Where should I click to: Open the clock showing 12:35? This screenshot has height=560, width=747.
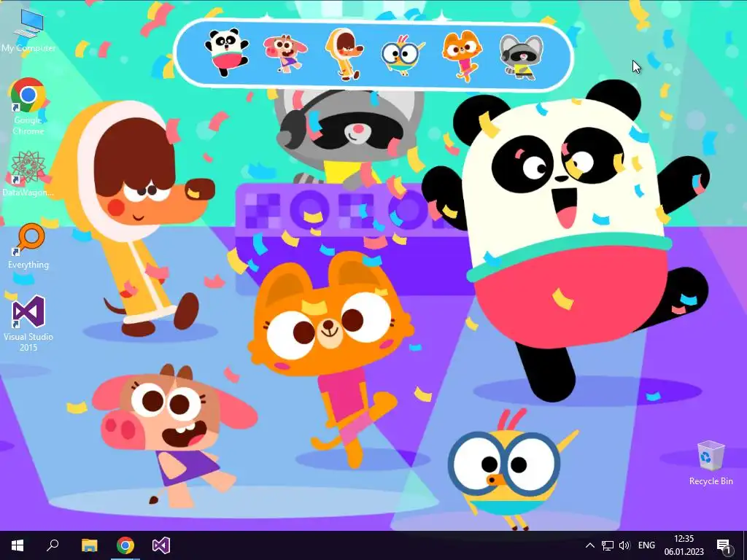tap(684, 545)
